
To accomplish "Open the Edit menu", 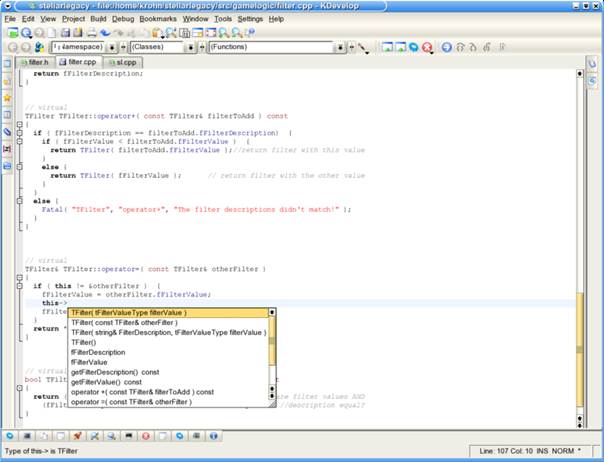I will 28,19.
